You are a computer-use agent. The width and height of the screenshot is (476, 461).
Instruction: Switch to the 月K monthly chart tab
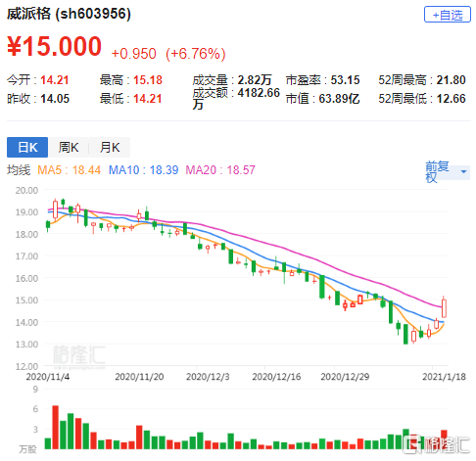point(110,147)
